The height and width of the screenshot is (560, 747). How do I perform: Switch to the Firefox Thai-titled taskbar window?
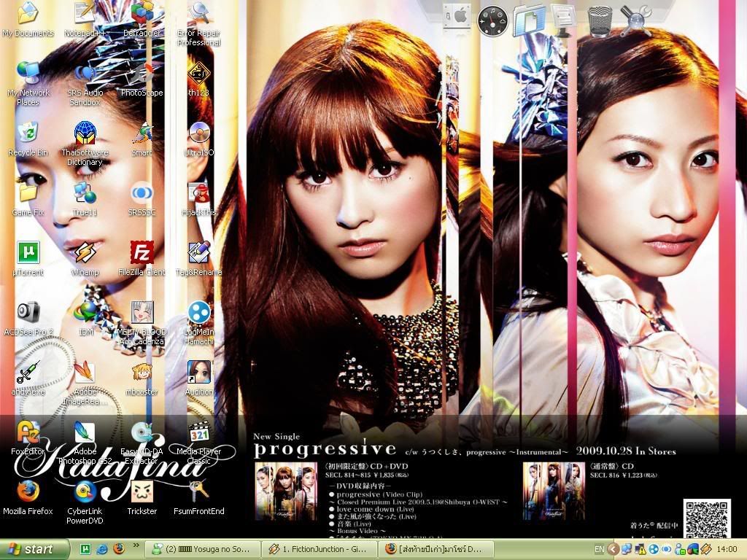[x=436, y=550]
